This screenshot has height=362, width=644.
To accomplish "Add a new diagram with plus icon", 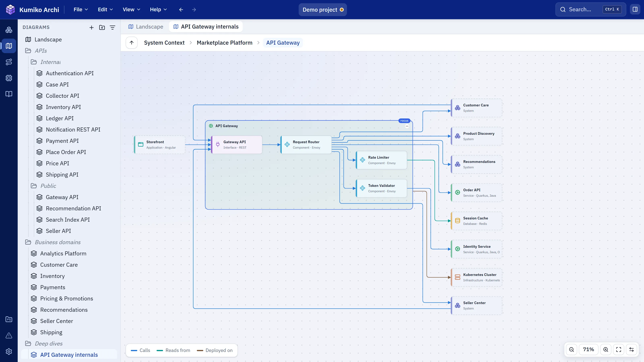I will [92, 28].
